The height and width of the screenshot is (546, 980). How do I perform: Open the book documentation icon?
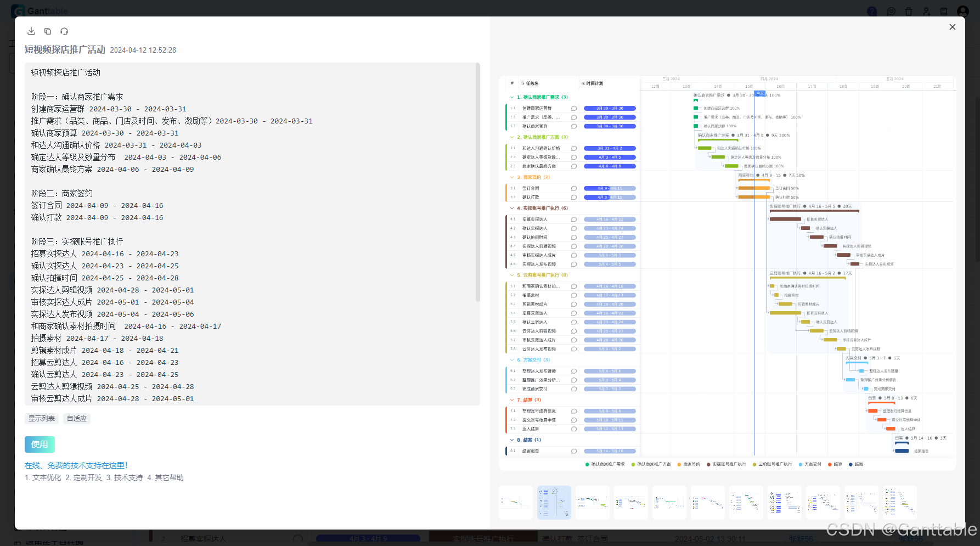tap(944, 11)
